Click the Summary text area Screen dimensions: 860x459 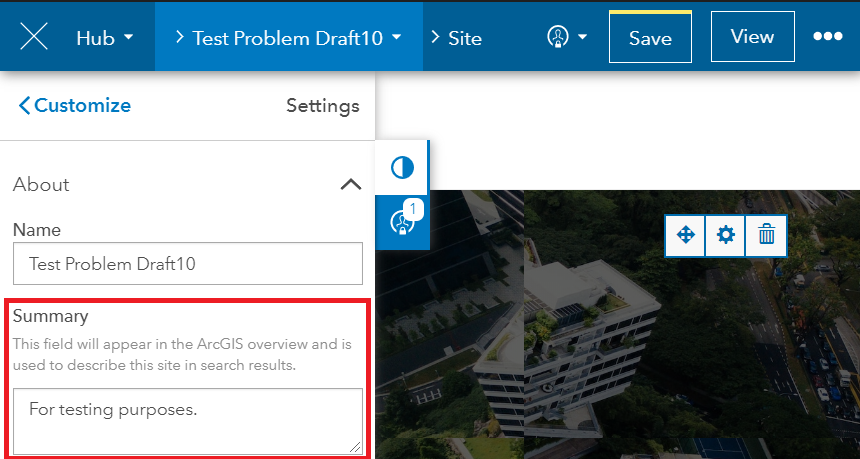point(187,420)
